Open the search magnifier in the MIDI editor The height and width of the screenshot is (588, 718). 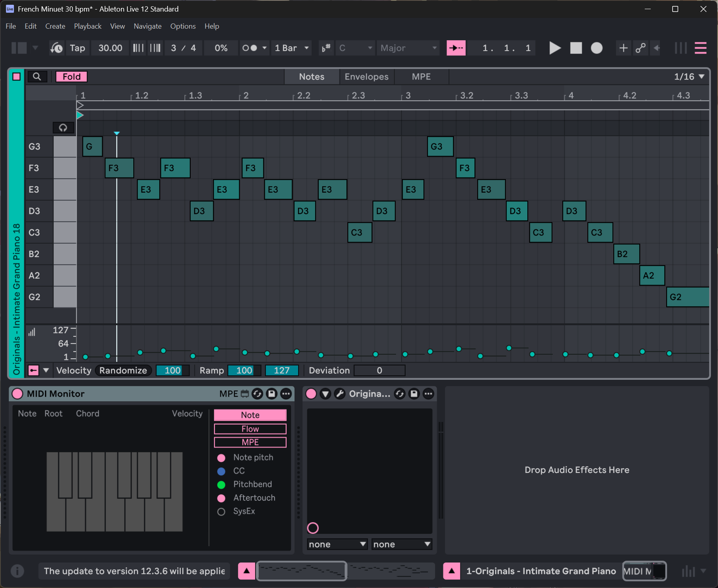click(37, 76)
